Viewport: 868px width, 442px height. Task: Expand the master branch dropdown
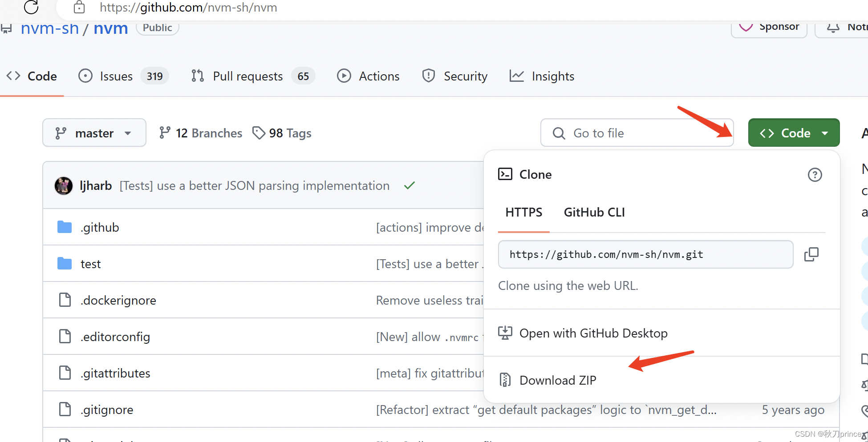click(x=94, y=133)
